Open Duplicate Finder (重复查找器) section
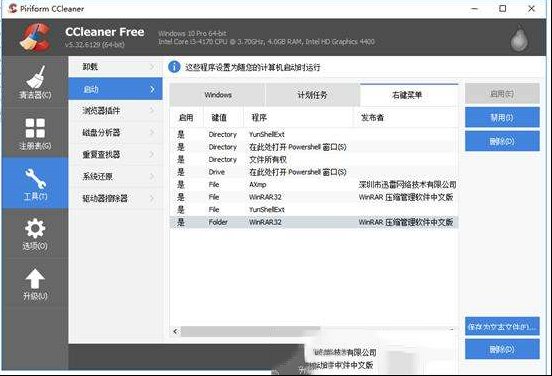The width and height of the screenshot is (552, 376). click(115, 154)
